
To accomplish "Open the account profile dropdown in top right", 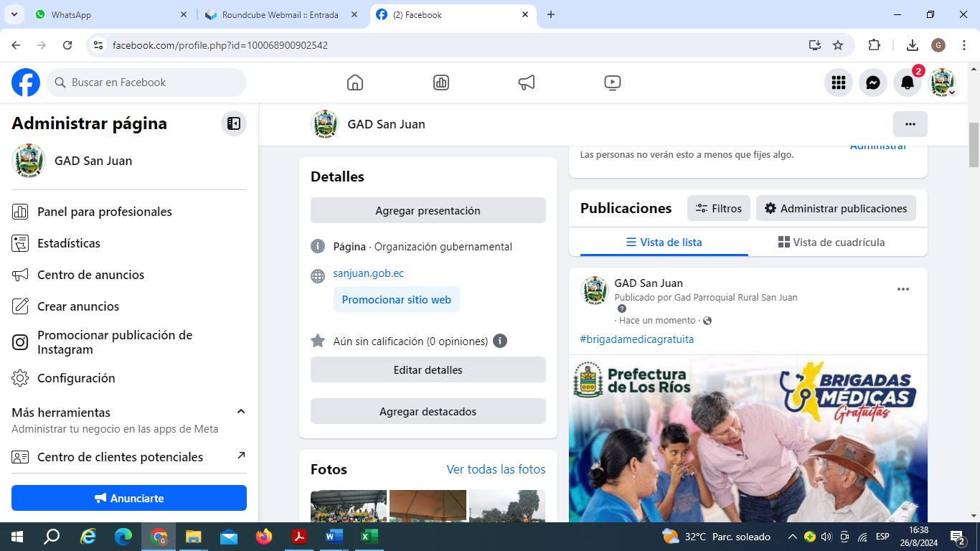I will coord(943,83).
